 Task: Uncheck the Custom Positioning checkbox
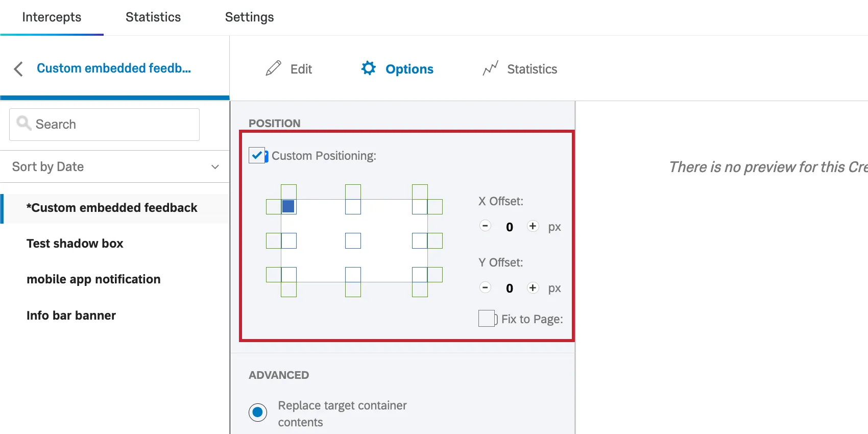click(257, 155)
